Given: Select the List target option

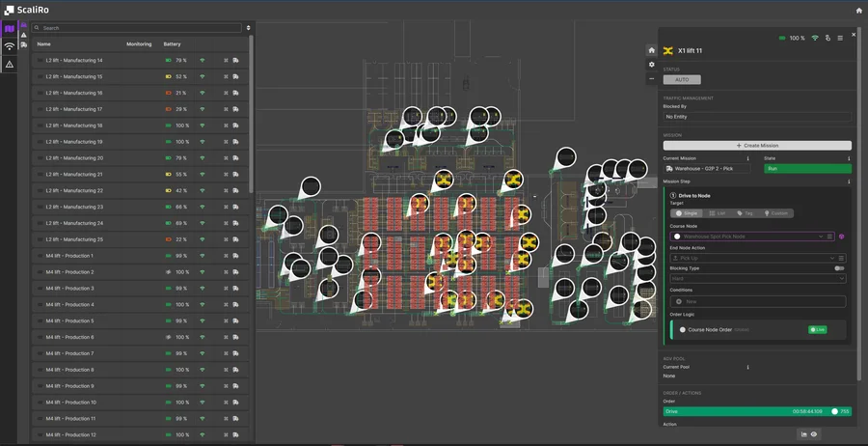Looking at the screenshot, I should coord(717,213).
